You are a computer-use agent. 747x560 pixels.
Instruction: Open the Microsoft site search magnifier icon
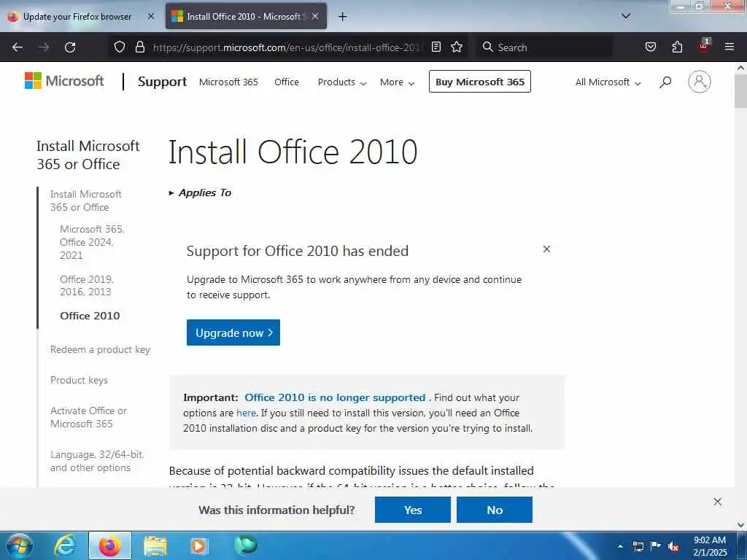click(x=665, y=82)
